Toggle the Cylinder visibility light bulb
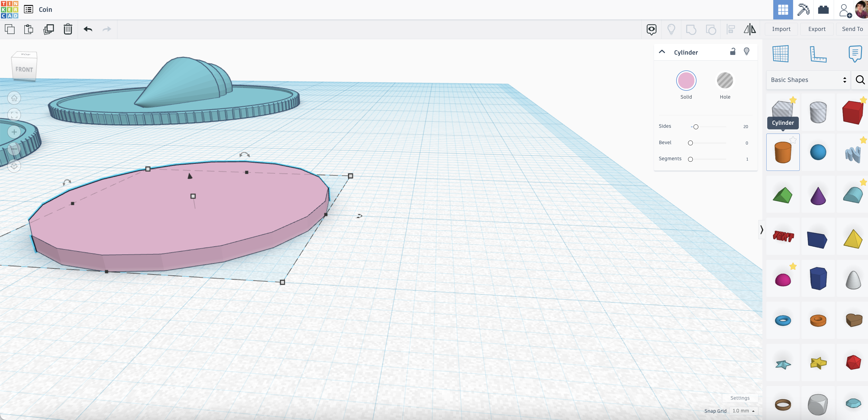This screenshot has width=868, height=420. pyautogui.click(x=746, y=52)
